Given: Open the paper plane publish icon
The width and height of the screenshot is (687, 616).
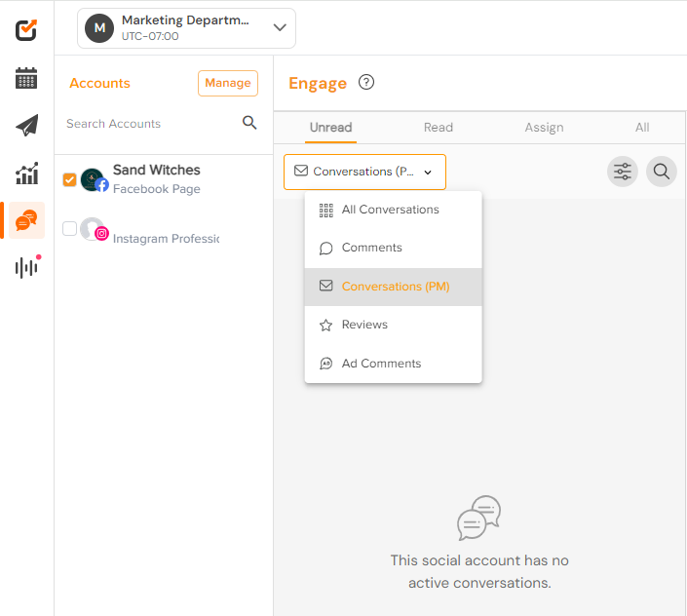Looking at the screenshot, I should coord(26,126).
